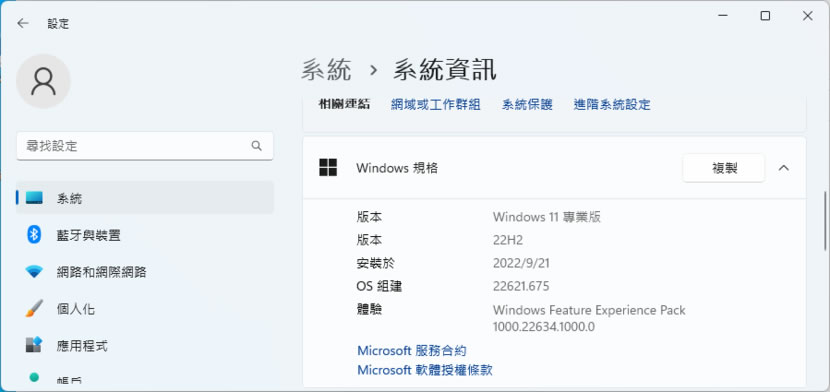The height and width of the screenshot is (392, 830).
Task: Click the 體驗 label
Action: (369, 309)
